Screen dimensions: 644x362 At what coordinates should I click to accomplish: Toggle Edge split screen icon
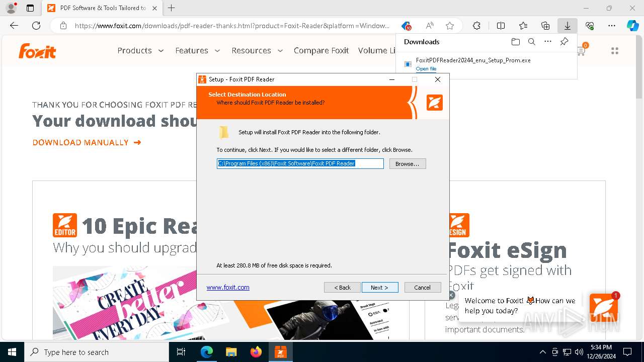pyautogui.click(x=501, y=26)
